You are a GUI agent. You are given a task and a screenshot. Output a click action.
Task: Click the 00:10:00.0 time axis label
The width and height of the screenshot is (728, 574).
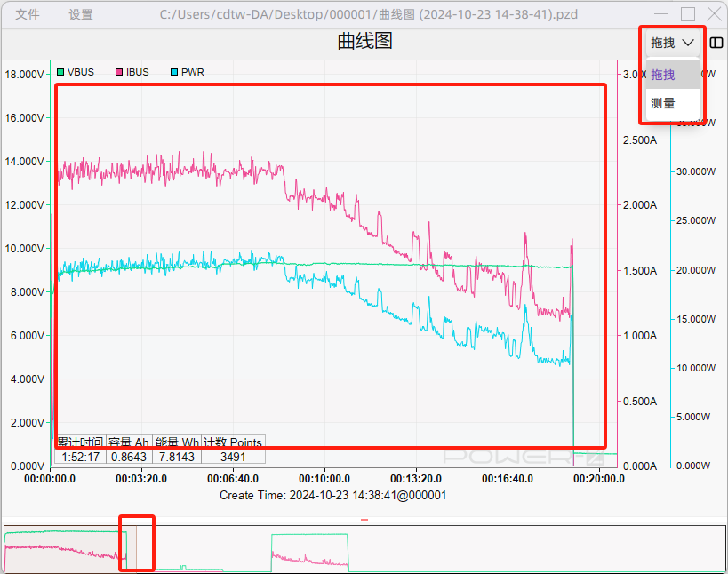click(324, 479)
